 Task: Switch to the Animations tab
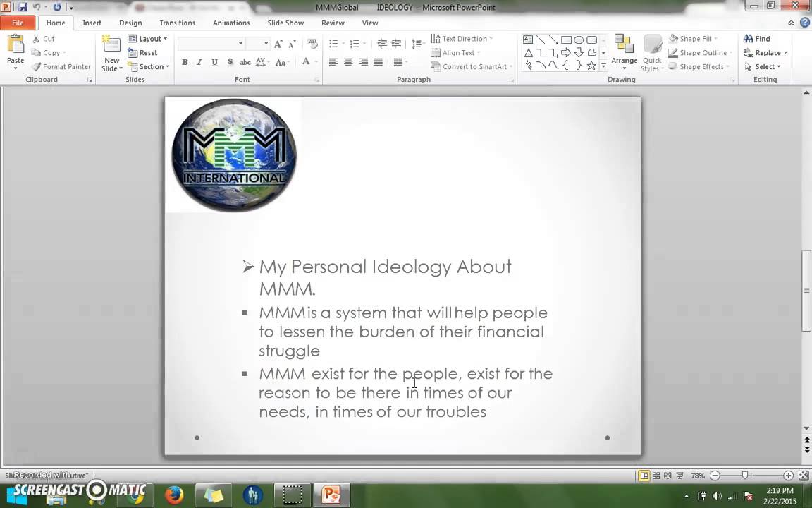(231, 23)
